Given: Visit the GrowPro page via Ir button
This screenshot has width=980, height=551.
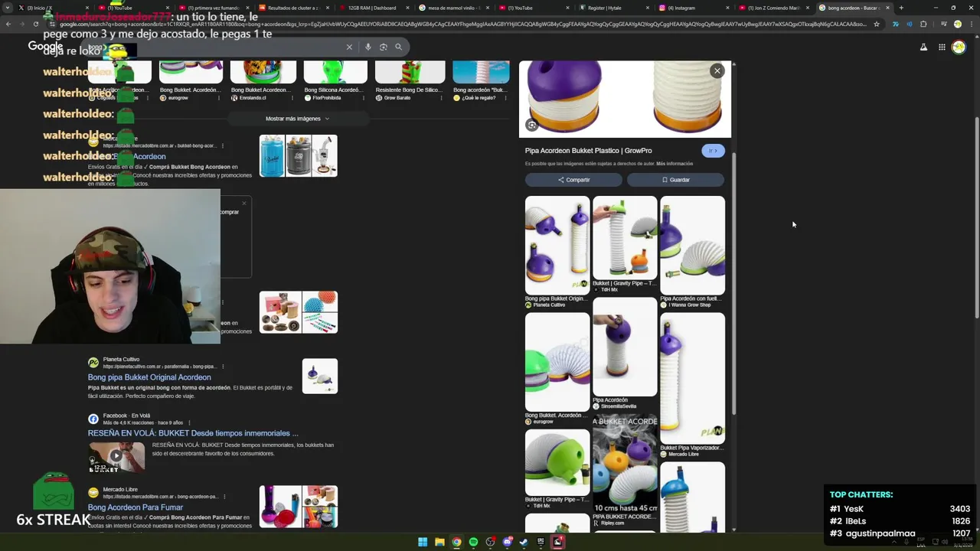Looking at the screenshot, I should click(712, 151).
